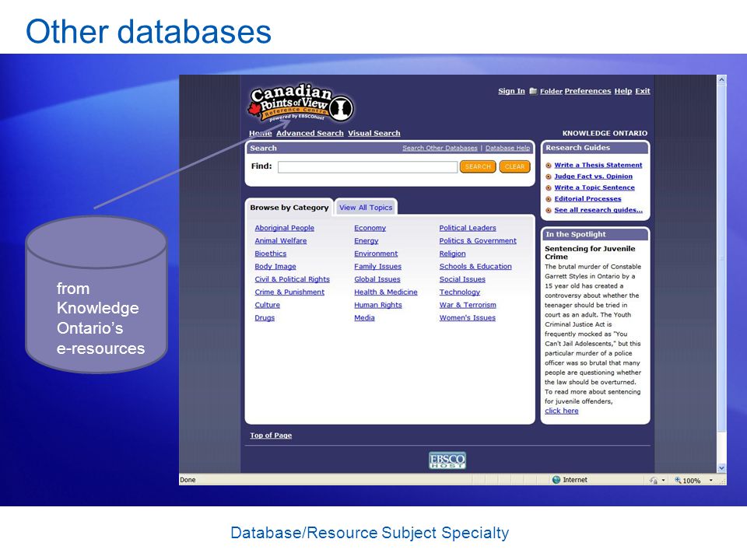Viewport: 747px width, 560px height.
Task: Open the Technology category
Action: click(x=460, y=292)
